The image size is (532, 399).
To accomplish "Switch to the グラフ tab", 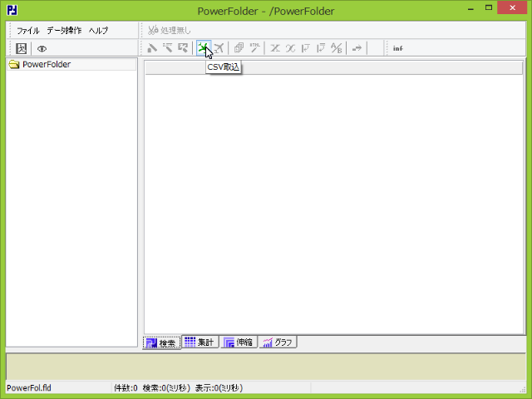I will [278, 342].
